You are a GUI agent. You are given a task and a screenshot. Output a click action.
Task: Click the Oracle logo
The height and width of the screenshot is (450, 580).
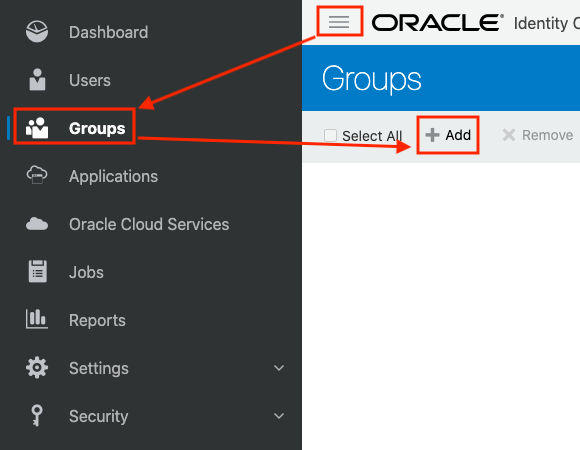438,23
